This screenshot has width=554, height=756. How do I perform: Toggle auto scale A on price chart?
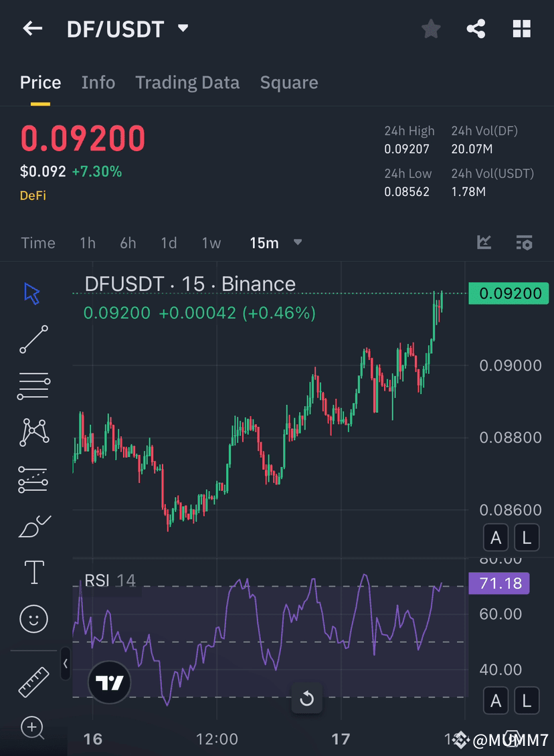tap(496, 537)
